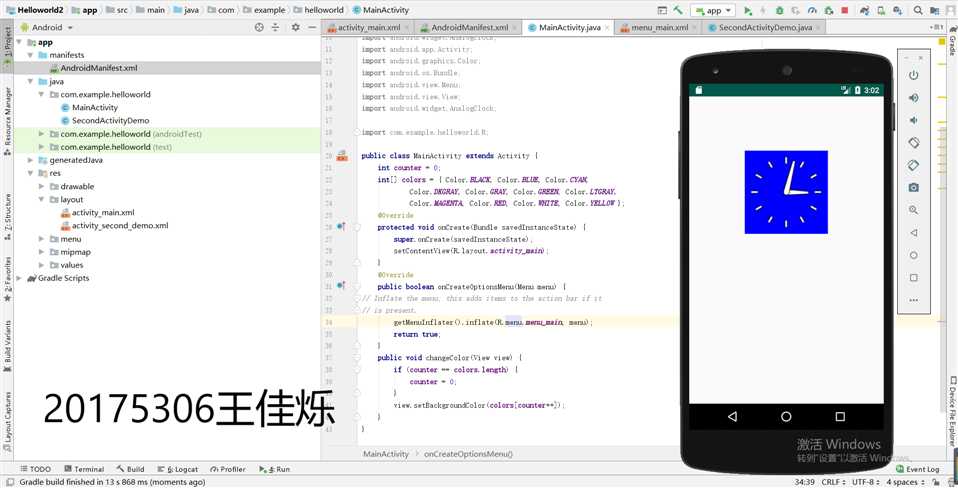
Task: Open the Terminal tool window tab
Action: [x=84, y=469]
